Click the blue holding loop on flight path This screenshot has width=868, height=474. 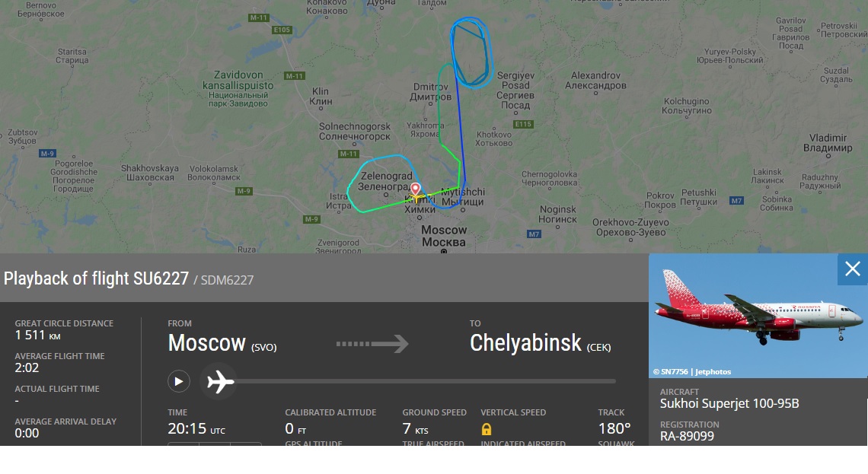pyautogui.click(x=471, y=52)
